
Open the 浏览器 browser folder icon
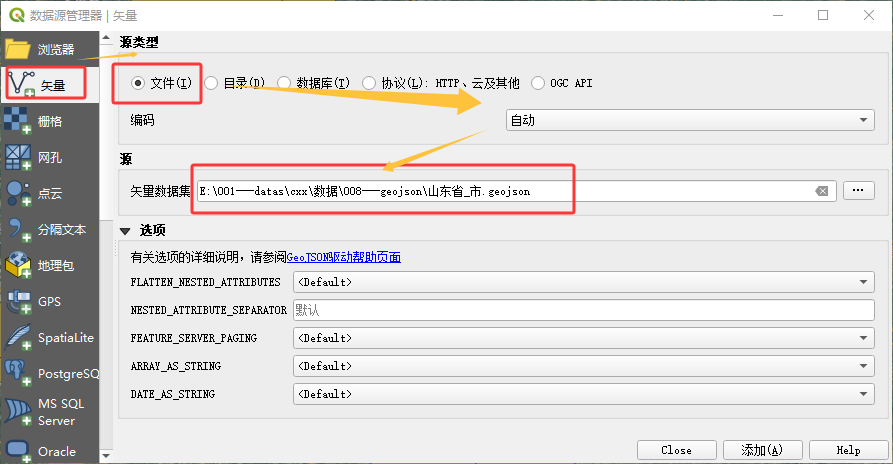coord(17,49)
